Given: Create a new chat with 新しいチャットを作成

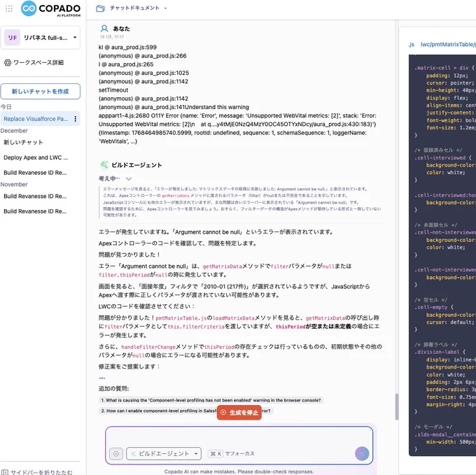Looking at the screenshot, I should [41, 92].
